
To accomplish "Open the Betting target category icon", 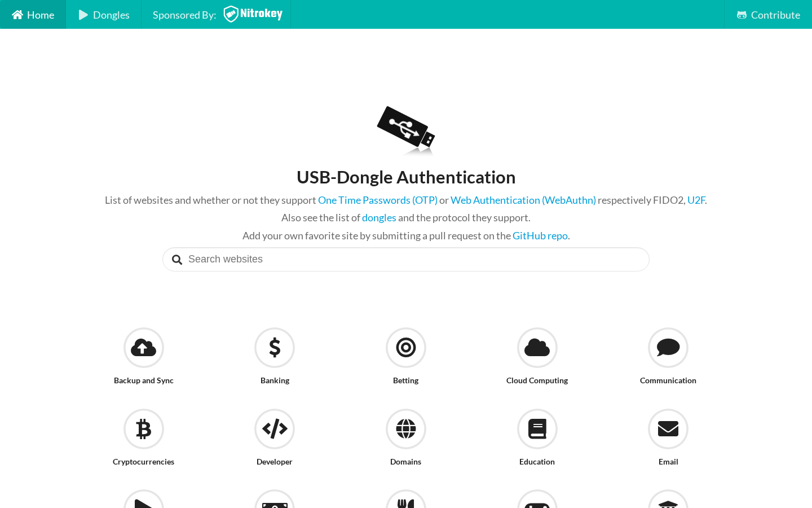I will click(406, 348).
